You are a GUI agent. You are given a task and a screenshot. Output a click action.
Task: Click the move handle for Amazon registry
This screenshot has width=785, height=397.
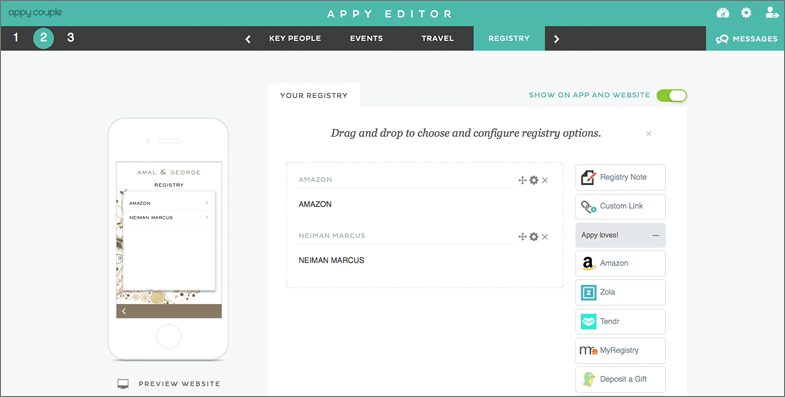[522, 180]
